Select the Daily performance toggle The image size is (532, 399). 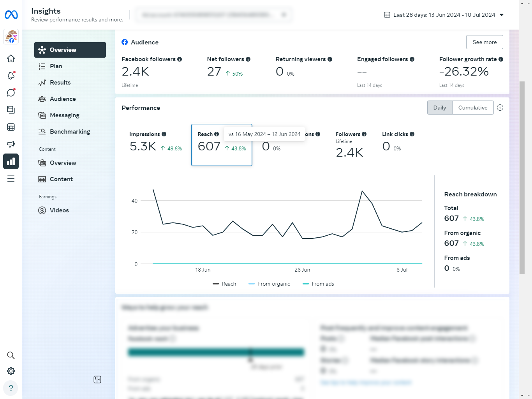point(440,108)
